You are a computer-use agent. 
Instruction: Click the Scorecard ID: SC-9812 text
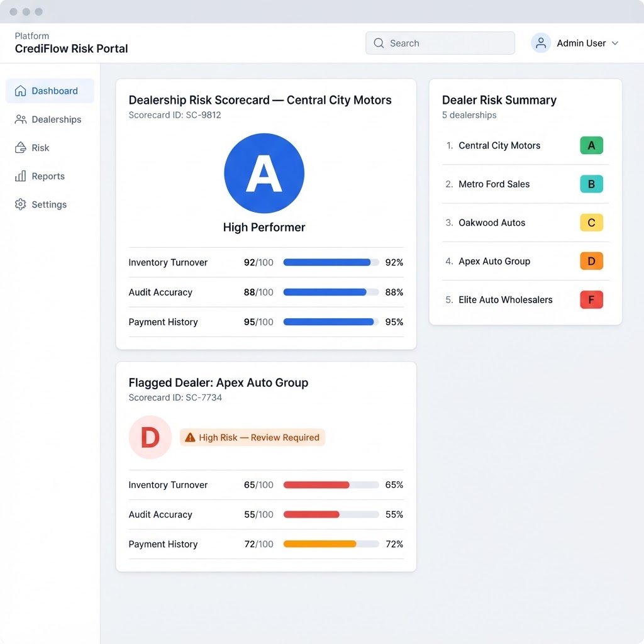(x=175, y=115)
